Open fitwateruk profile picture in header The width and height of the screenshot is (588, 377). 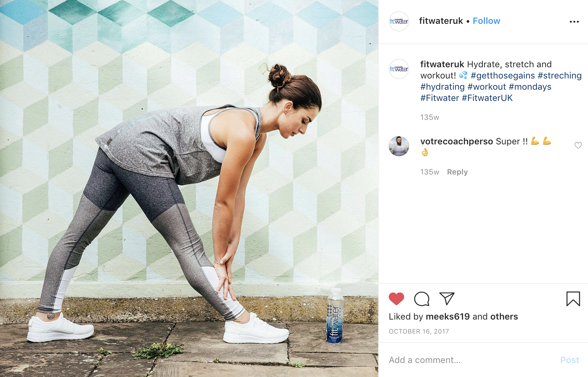click(x=399, y=21)
